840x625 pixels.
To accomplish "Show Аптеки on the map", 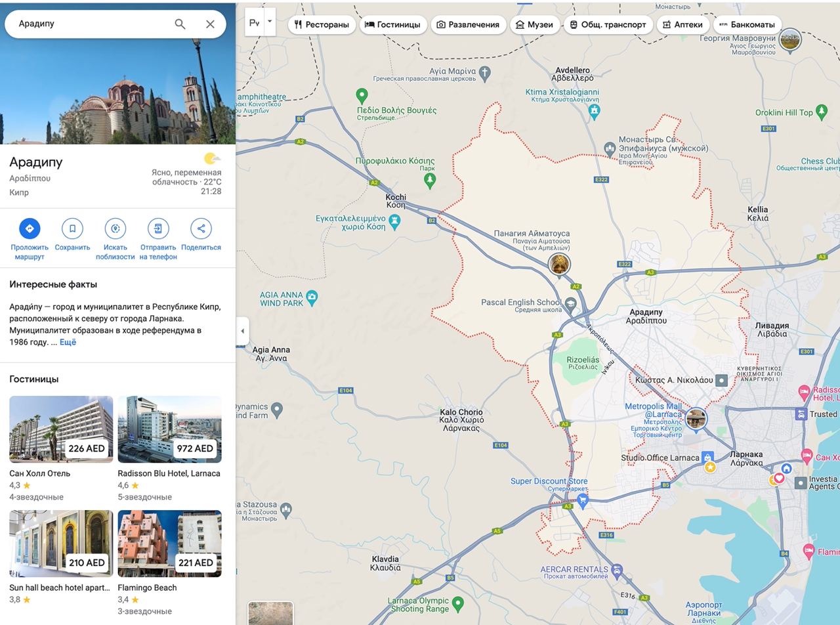I will [x=682, y=24].
